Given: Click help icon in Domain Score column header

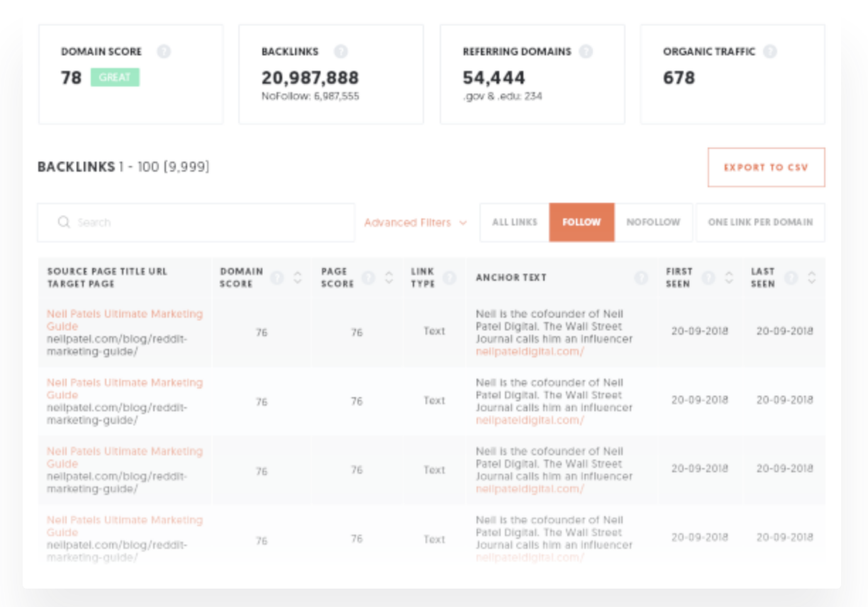Looking at the screenshot, I should click(x=277, y=277).
